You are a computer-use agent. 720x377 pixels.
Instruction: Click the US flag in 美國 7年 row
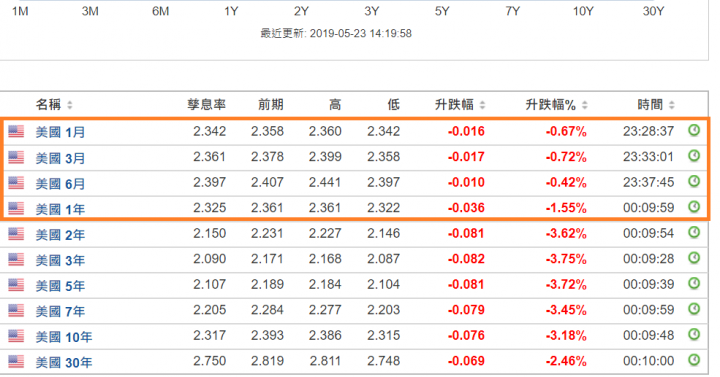click(x=16, y=310)
